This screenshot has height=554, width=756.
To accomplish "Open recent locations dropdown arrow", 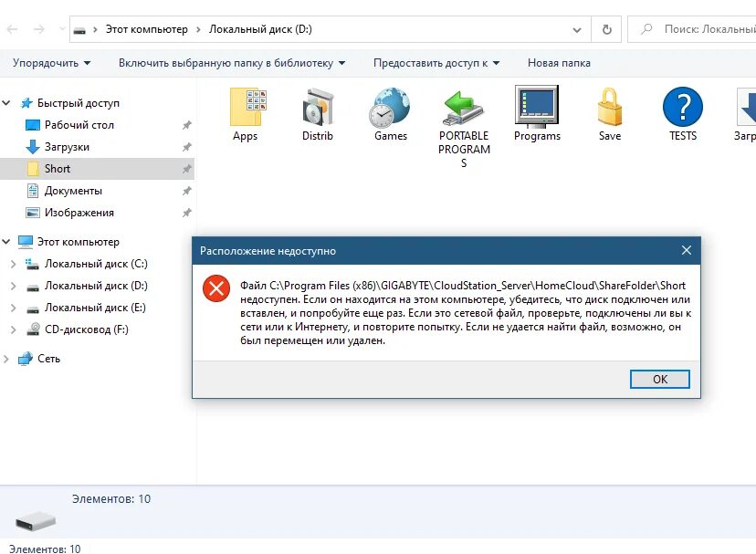I will [62, 29].
